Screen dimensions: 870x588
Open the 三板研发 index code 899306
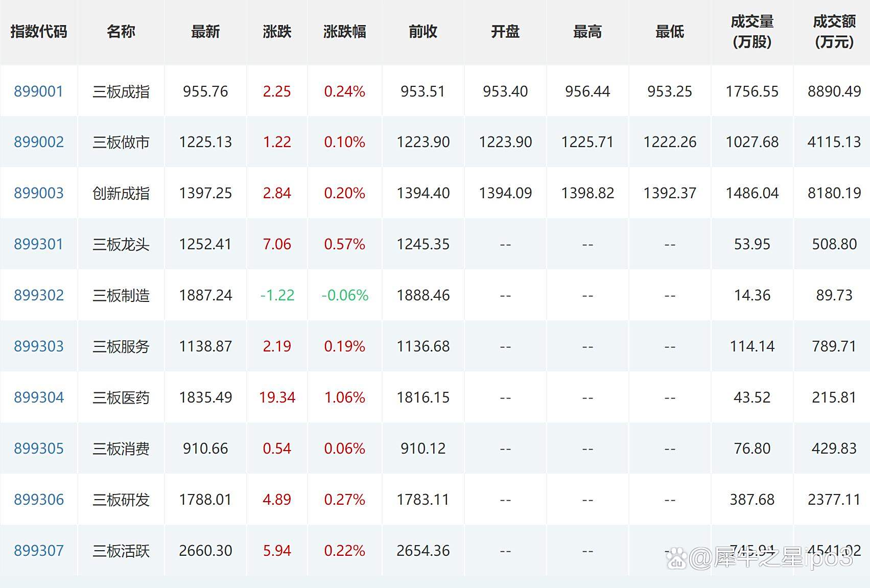pos(38,500)
